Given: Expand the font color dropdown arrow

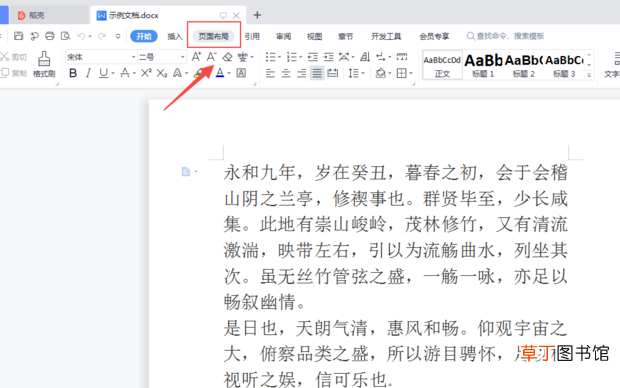Looking at the screenshot, I should click(x=229, y=74).
